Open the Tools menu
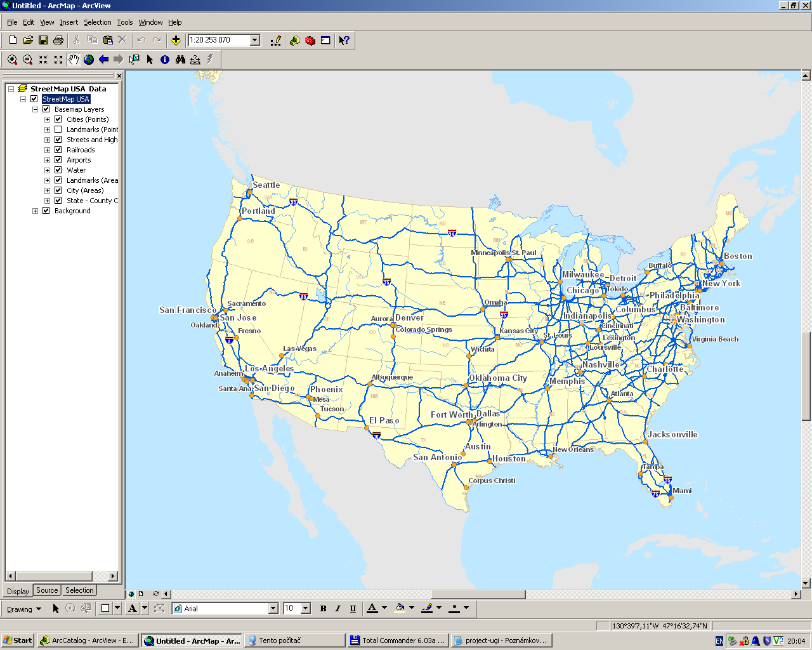812x650 pixels. (x=125, y=22)
